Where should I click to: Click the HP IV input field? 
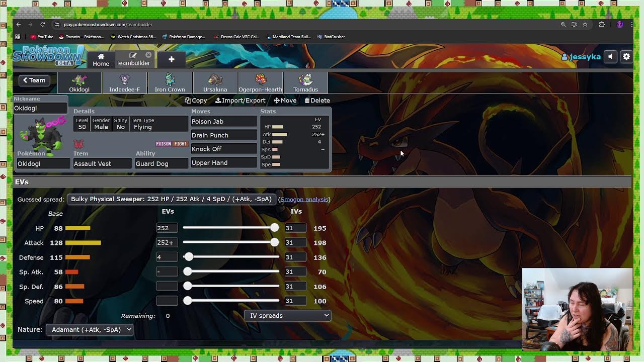pyautogui.click(x=295, y=228)
